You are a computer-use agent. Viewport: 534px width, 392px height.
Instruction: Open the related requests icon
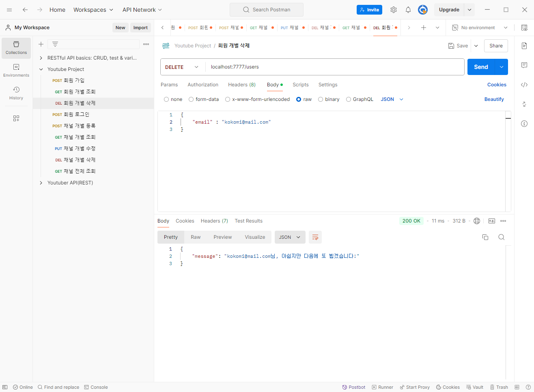tap(524, 104)
